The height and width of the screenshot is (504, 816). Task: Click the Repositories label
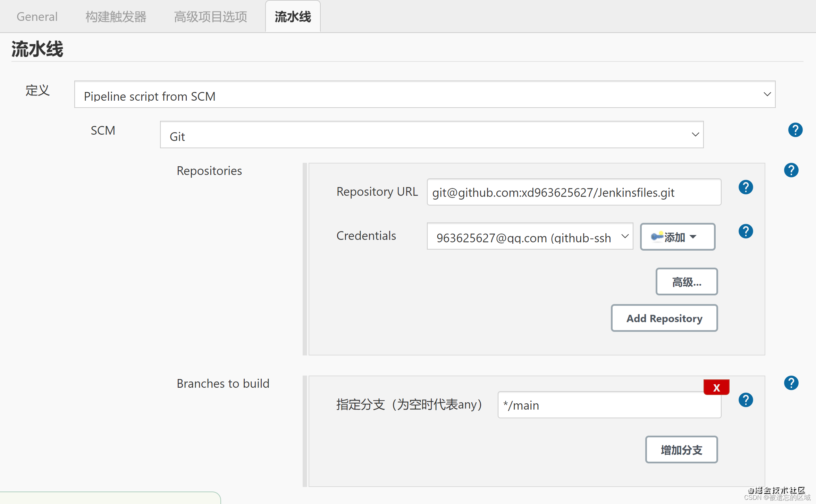209,171
